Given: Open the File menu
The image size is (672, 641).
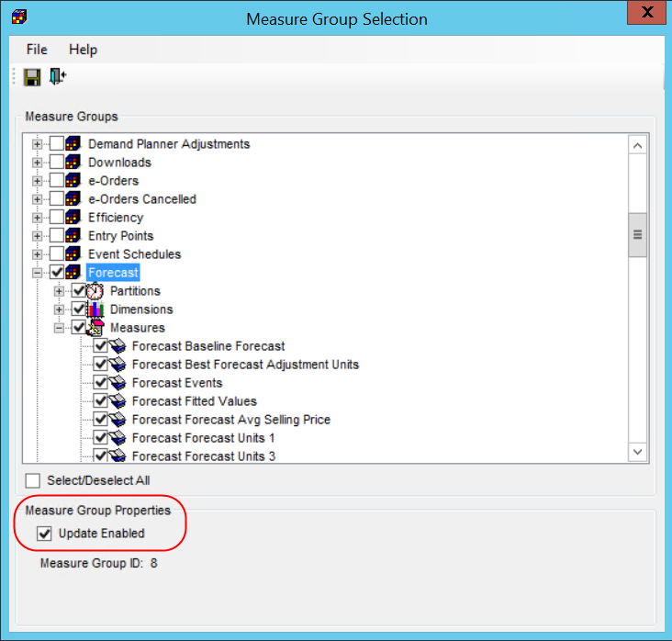Looking at the screenshot, I should pos(37,50).
